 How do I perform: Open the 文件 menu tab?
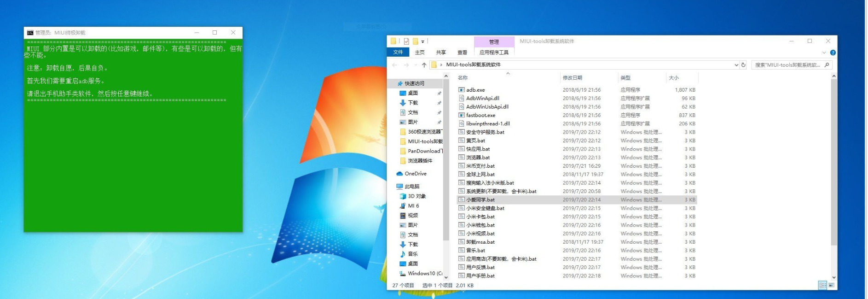398,53
